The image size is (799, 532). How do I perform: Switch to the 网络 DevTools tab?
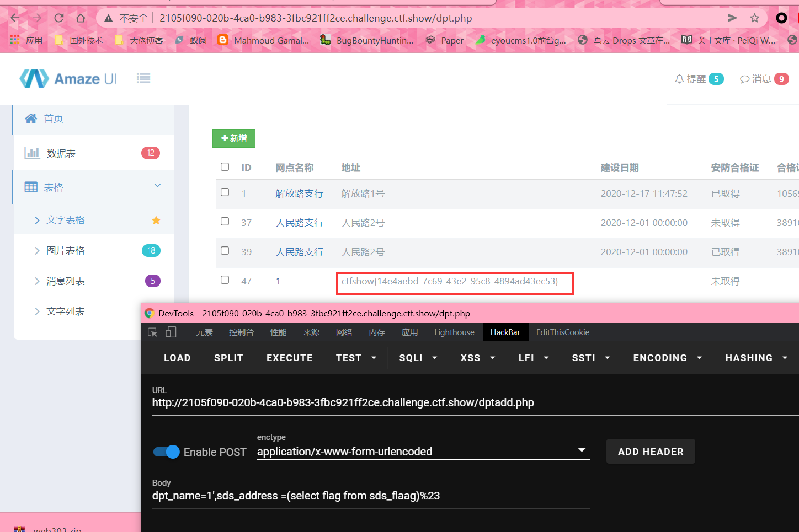(x=344, y=332)
